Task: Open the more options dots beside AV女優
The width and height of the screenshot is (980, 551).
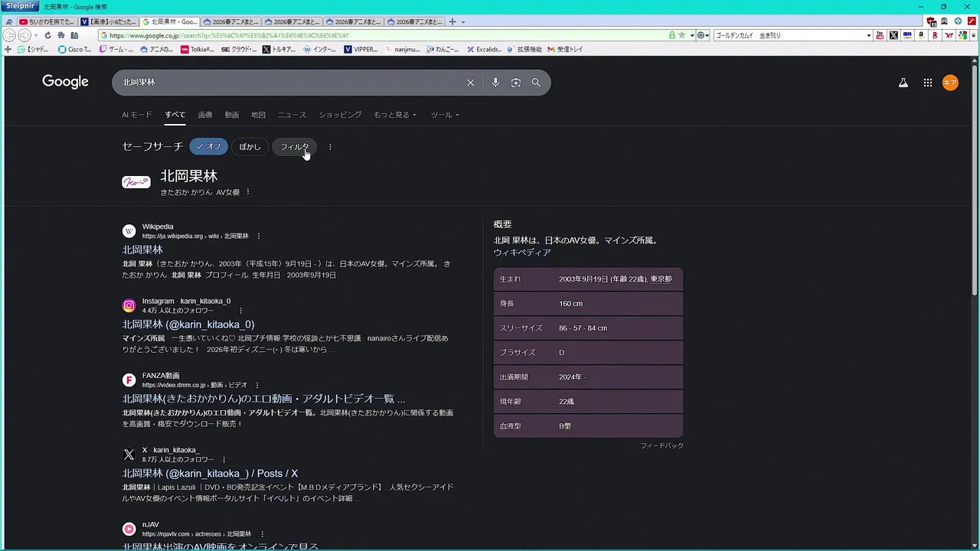Action: (247, 192)
